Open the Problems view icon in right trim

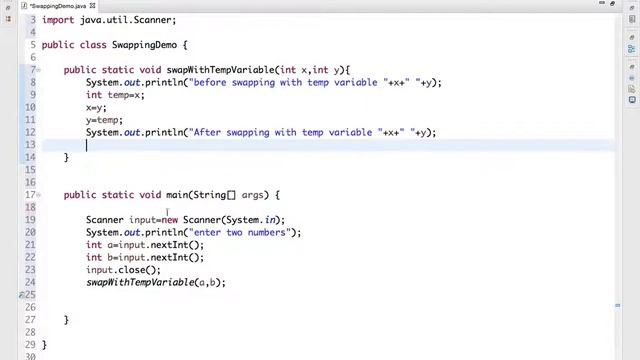632,78
